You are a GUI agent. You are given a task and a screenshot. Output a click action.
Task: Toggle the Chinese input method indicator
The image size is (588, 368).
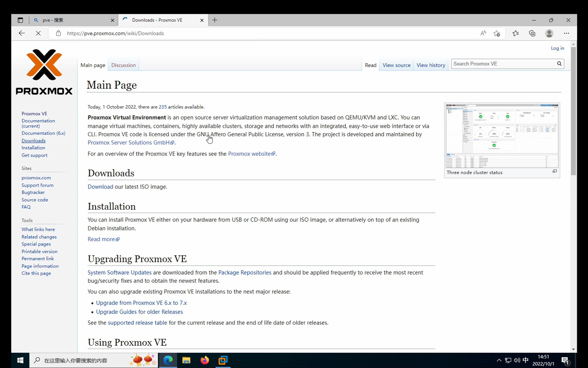525,360
